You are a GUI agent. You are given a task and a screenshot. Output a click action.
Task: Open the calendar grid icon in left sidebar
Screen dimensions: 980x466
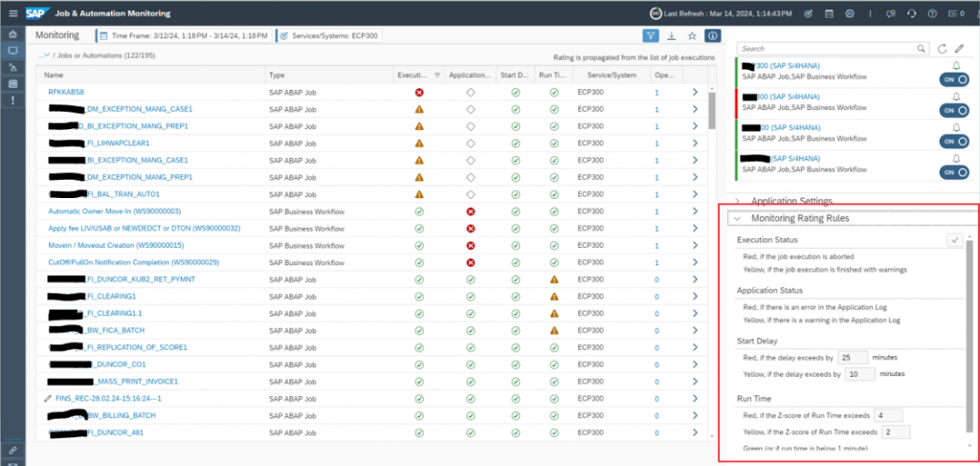12,83
